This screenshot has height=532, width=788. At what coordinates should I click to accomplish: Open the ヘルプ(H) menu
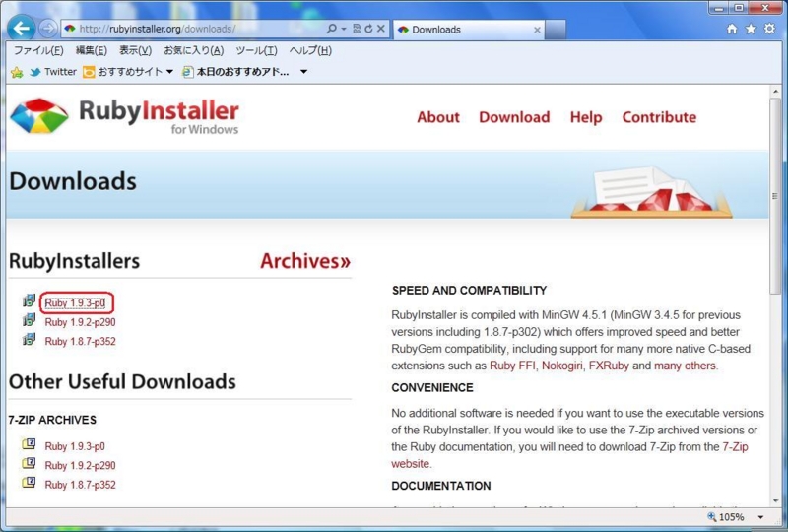tap(310, 50)
